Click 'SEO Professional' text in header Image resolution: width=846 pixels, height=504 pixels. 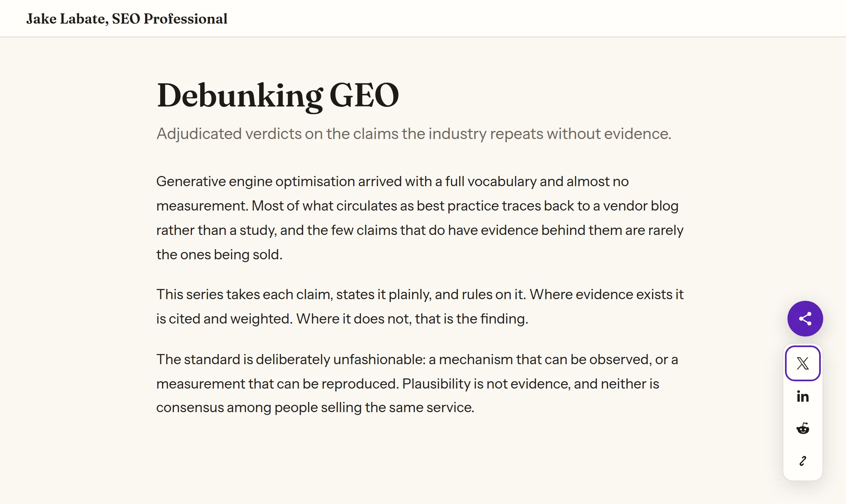[170, 19]
